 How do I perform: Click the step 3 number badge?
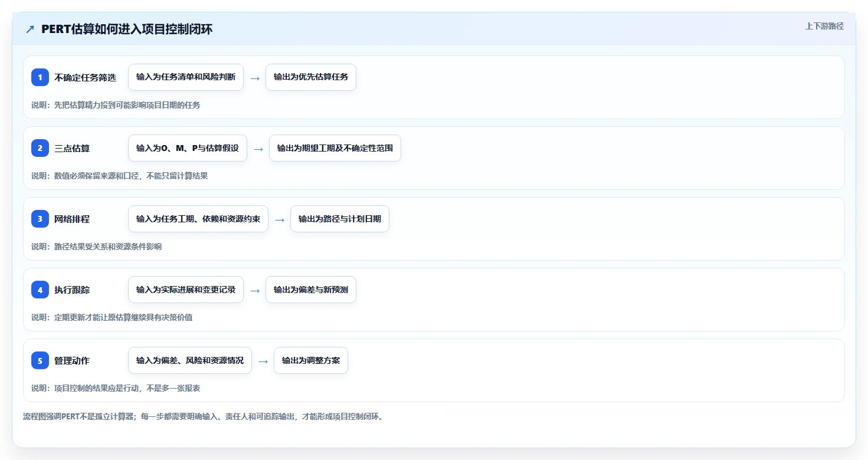(40, 219)
